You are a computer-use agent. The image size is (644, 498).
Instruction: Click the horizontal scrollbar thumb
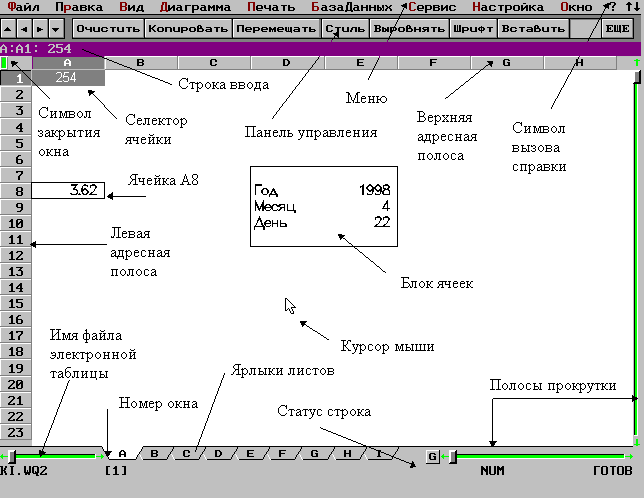(x=453, y=456)
